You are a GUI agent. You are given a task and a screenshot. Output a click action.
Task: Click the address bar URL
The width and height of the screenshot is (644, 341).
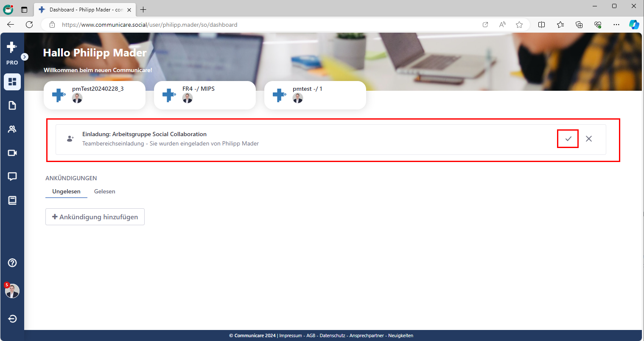(x=150, y=25)
